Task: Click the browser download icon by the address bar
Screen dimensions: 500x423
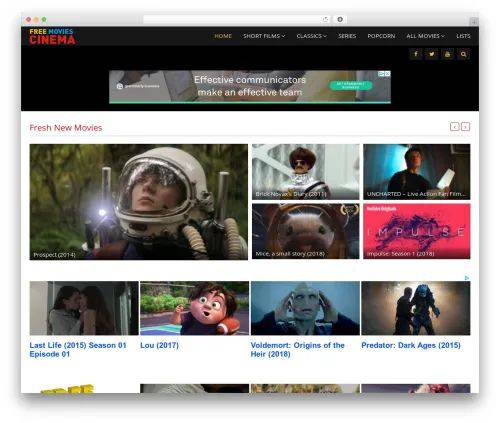Action: tap(340, 20)
